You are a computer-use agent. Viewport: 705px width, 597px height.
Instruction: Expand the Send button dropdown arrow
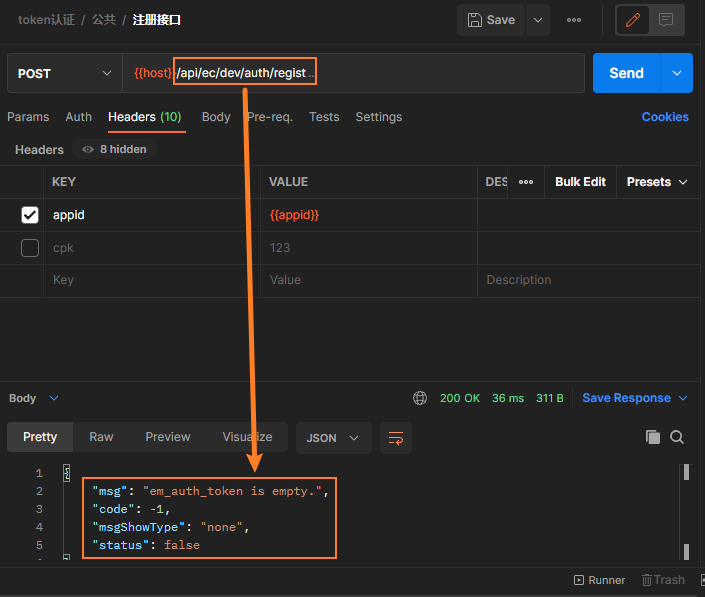[677, 73]
